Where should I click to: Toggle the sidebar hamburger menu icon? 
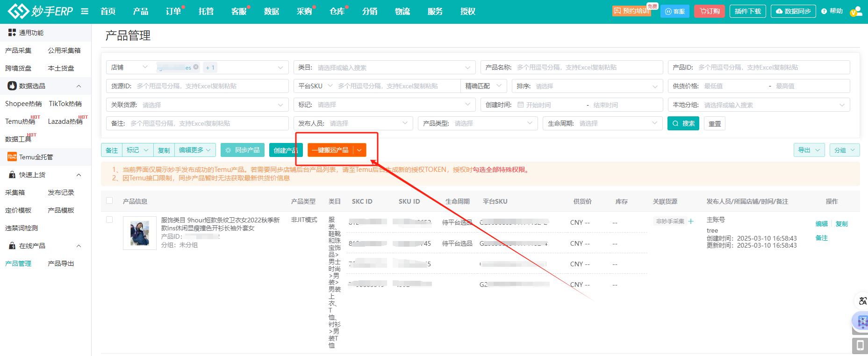coord(85,11)
